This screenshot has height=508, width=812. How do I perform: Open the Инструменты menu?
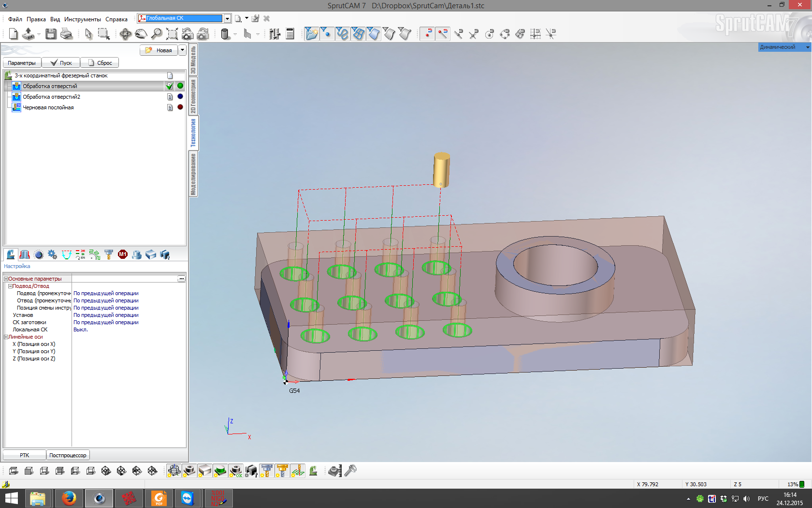point(82,19)
